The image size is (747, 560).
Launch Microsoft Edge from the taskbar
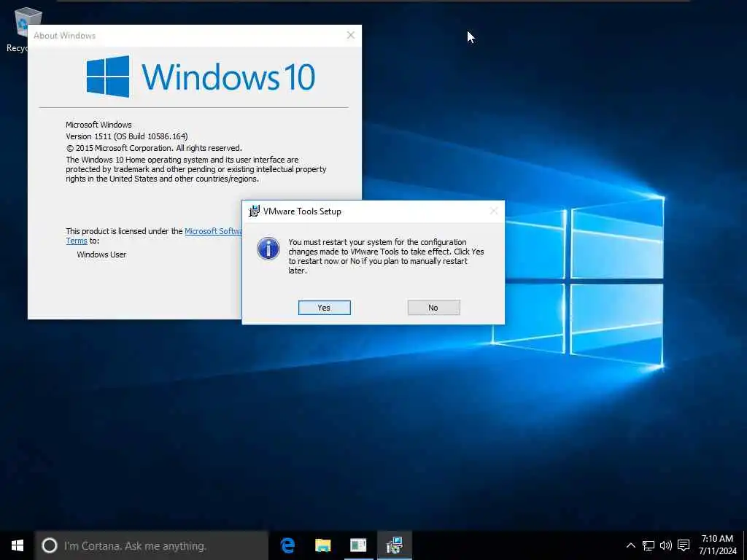tap(287, 545)
